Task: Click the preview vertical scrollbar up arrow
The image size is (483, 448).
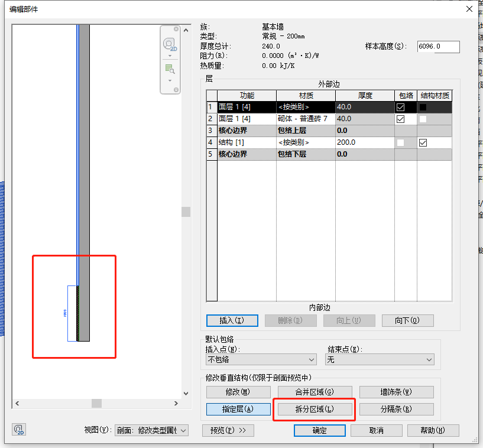Action: (x=186, y=30)
